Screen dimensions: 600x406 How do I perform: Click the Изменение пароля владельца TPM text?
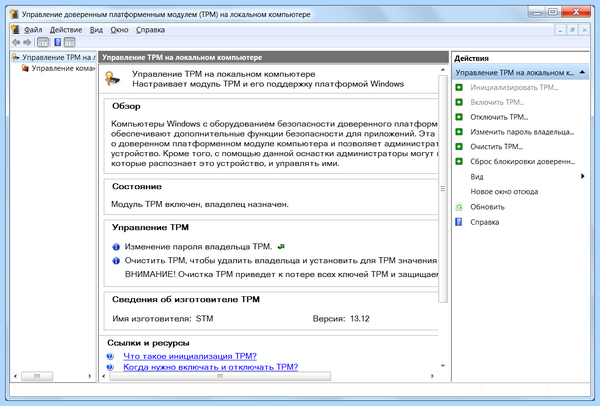(x=198, y=247)
